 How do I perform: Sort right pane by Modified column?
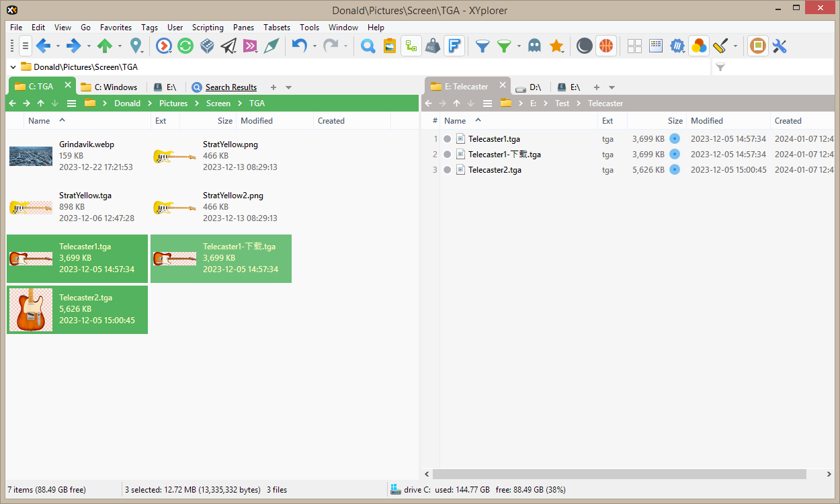707,121
